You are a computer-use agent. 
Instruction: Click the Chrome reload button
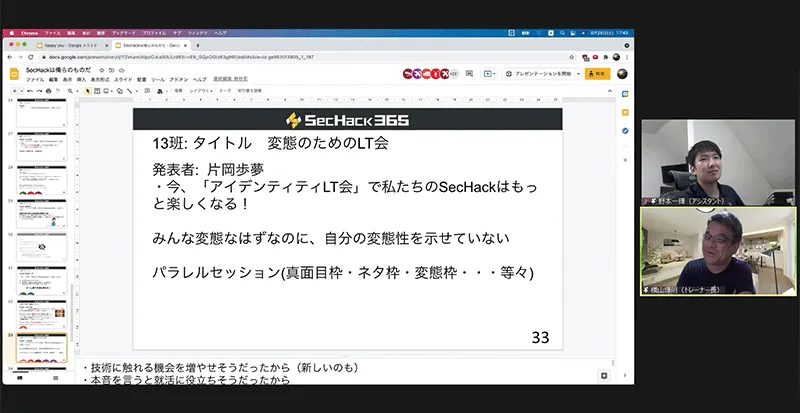click(x=31, y=57)
